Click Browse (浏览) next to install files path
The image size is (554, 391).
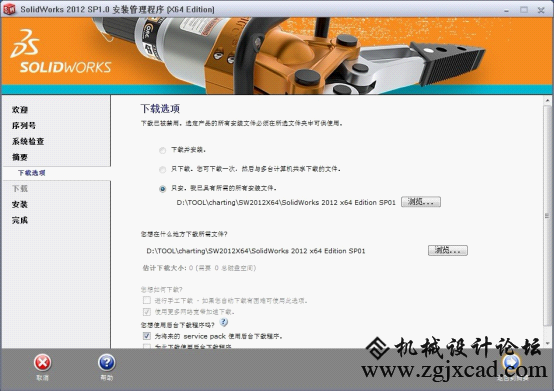[x=420, y=202]
